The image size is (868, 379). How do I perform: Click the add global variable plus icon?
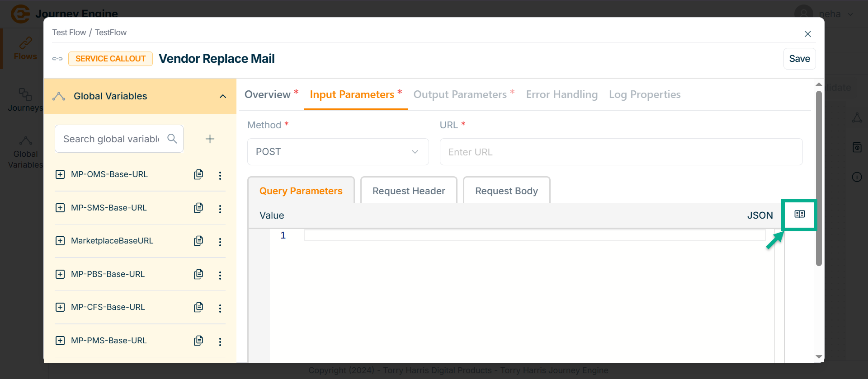click(x=210, y=139)
